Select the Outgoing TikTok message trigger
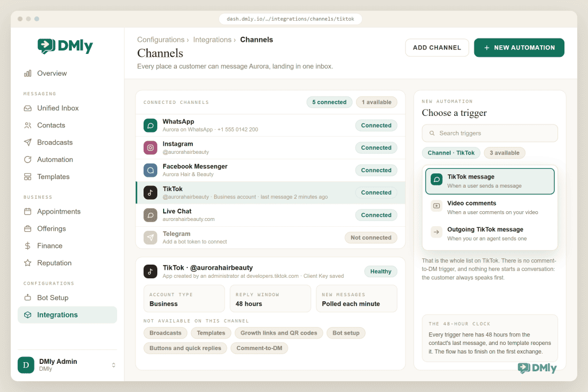The height and width of the screenshot is (392, 588). click(490, 234)
